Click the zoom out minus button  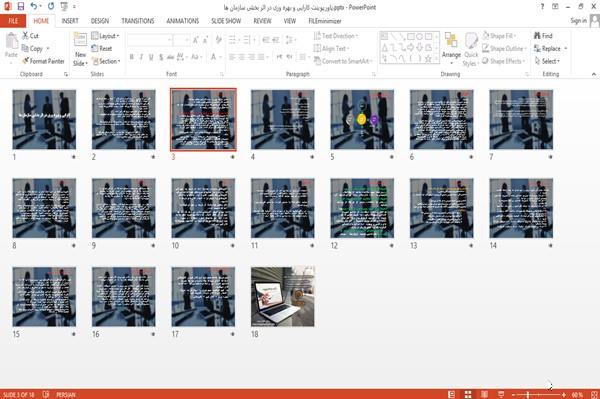point(514,394)
